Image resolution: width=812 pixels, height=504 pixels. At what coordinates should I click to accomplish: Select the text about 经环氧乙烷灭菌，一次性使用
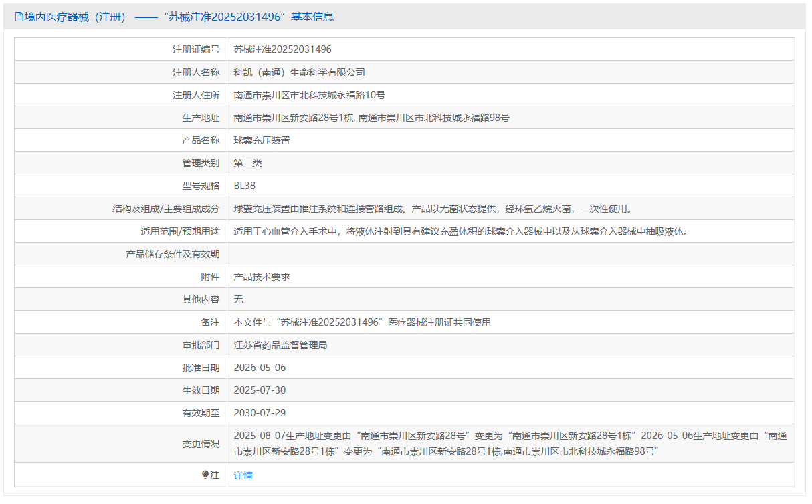[x=433, y=209]
